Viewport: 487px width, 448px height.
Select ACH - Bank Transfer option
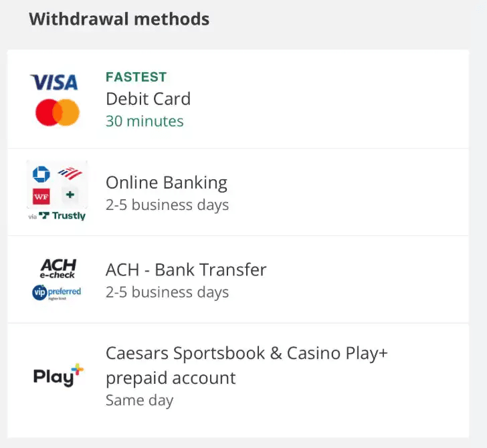pyautogui.click(x=238, y=279)
